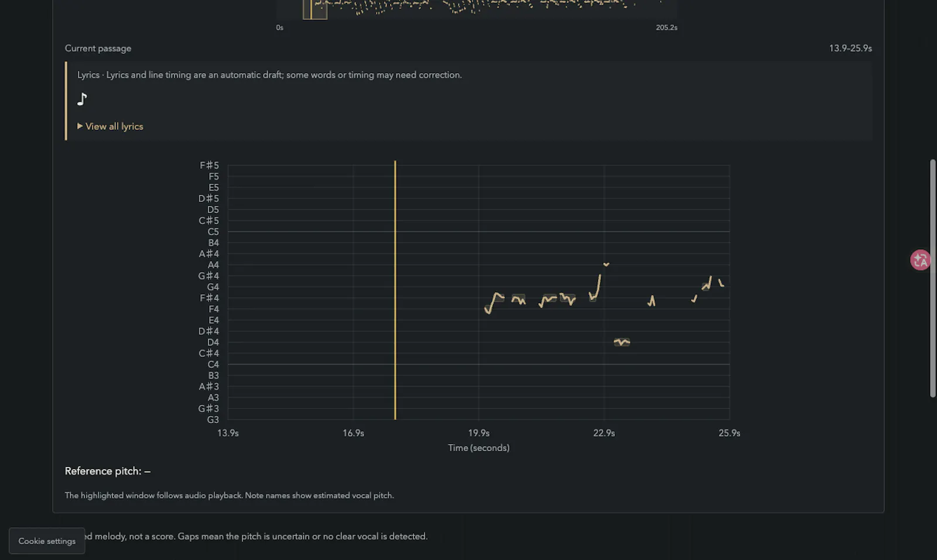937x560 pixels.
Task: Click the "16.9s" time axis tick label
Action: pos(353,433)
